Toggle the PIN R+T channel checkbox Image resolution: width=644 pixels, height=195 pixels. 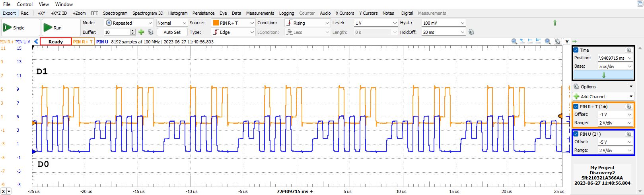click(x=576, y=107)
